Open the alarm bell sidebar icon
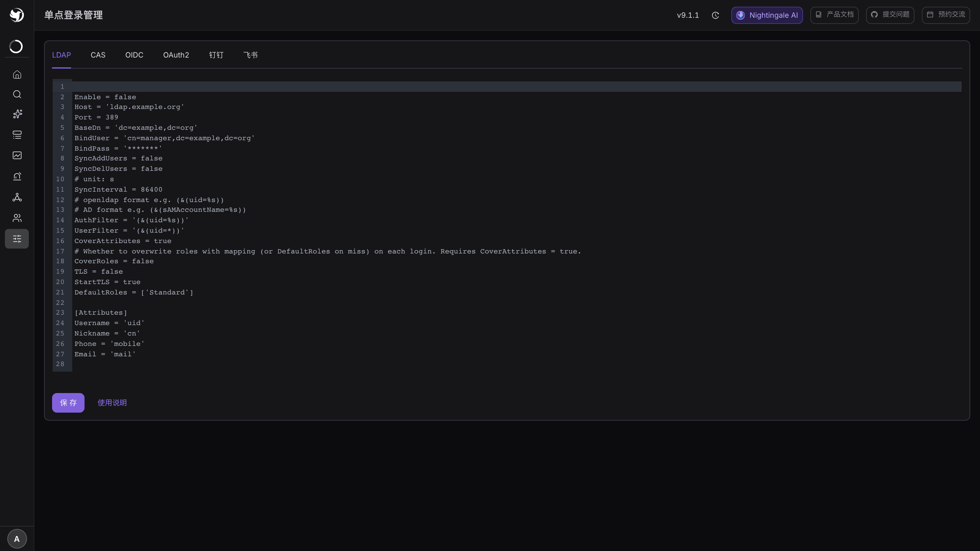The height and width of the screenshot is (551, 980). click(17, 176)
